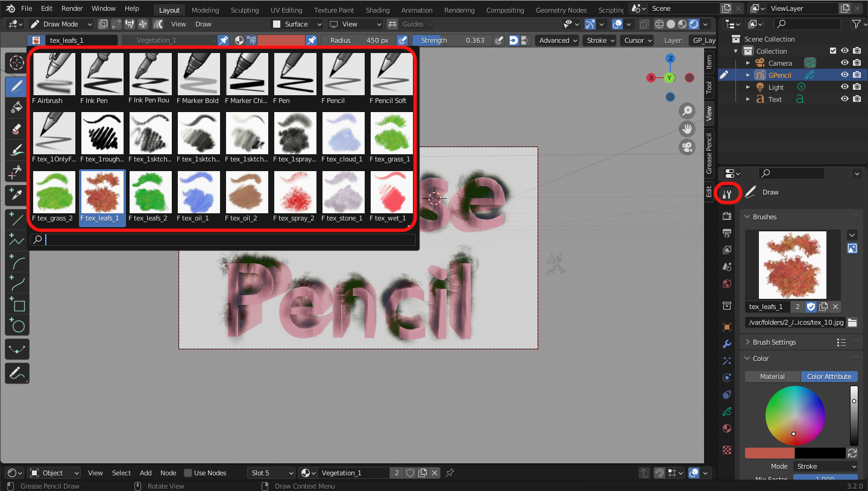Expand the Brush Settings panel
The image size is (868, 491).
[x=774, y=342]
